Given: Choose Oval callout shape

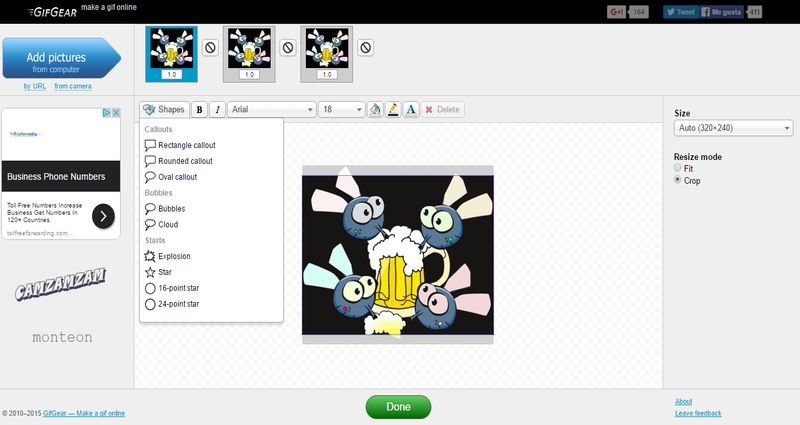Looking at the screenshot, I should (x=171, y=177).
